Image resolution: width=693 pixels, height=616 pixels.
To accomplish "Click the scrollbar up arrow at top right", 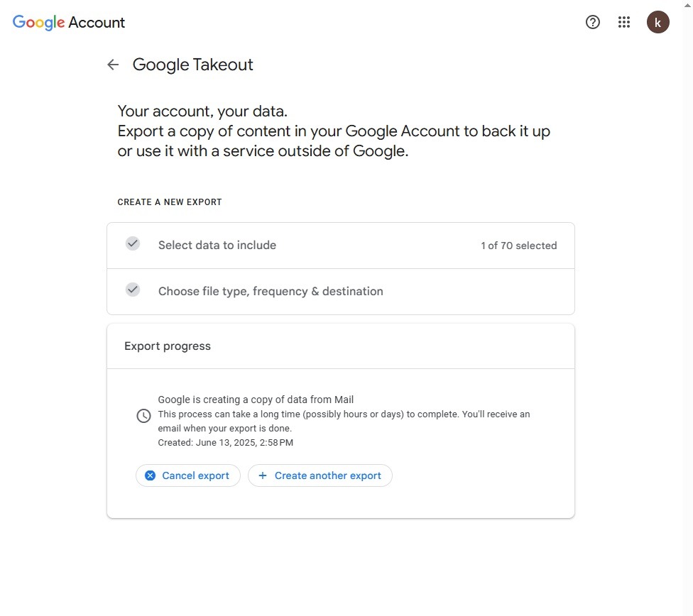I will (688, 4).
